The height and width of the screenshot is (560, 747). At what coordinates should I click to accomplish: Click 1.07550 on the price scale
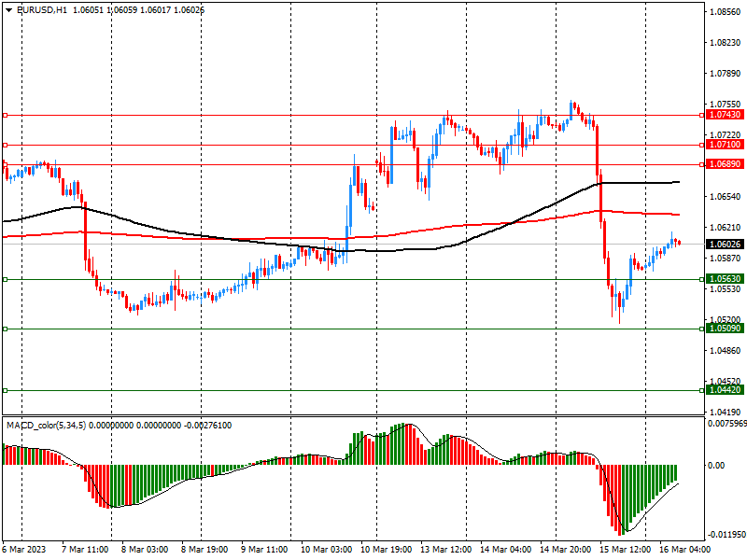point(726,104)
